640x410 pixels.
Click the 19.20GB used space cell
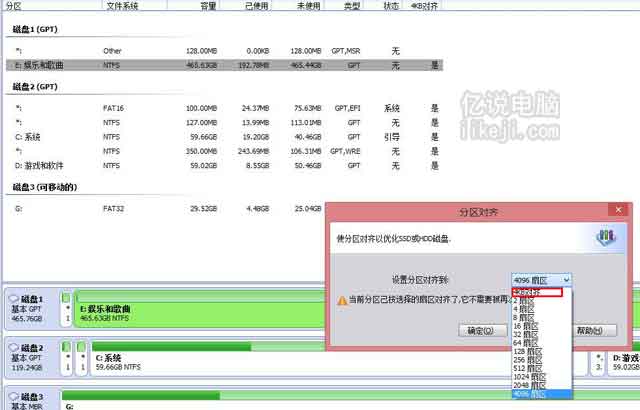tap(256, 137)
